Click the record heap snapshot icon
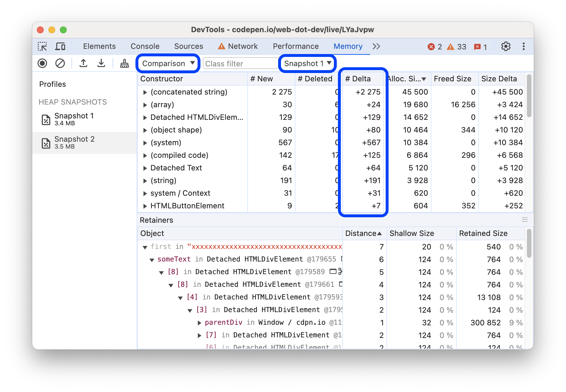Image resolution: width=566 pixels, height=392 pixels. pyautogui.click(x=43, y=63)
